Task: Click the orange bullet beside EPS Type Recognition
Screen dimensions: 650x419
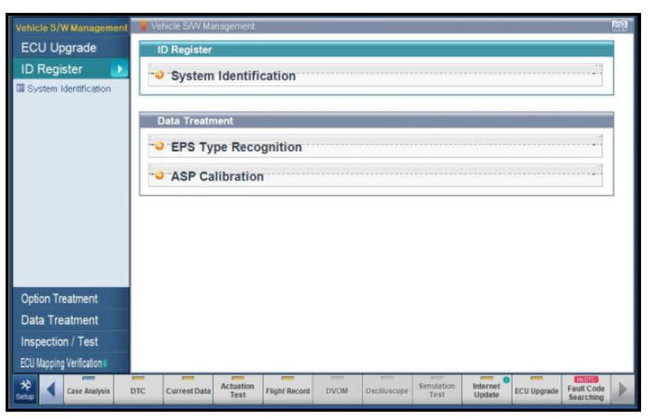Action: pos(159,146)
